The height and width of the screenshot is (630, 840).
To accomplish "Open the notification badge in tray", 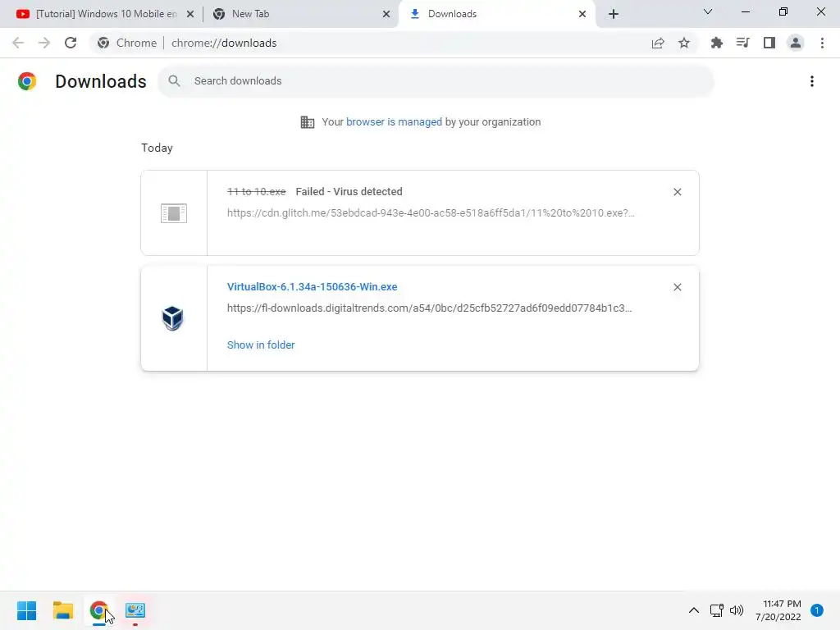I will point(816,610).
